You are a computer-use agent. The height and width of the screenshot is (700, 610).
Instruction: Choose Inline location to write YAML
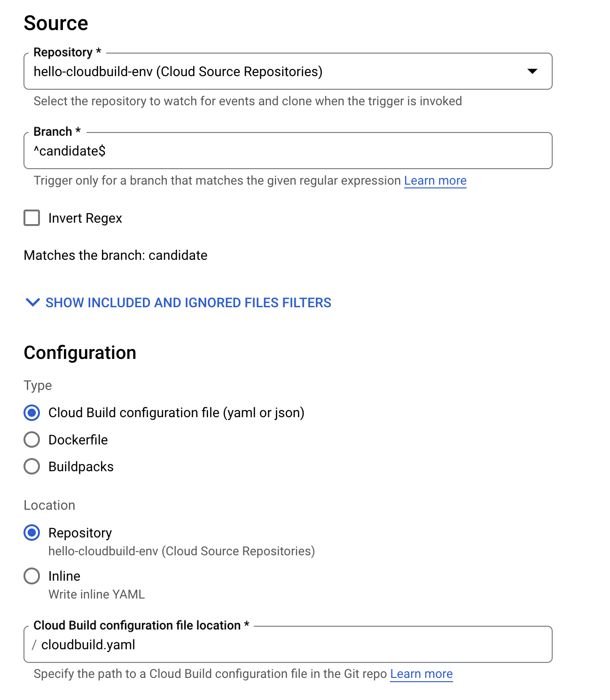coord(32,576)
